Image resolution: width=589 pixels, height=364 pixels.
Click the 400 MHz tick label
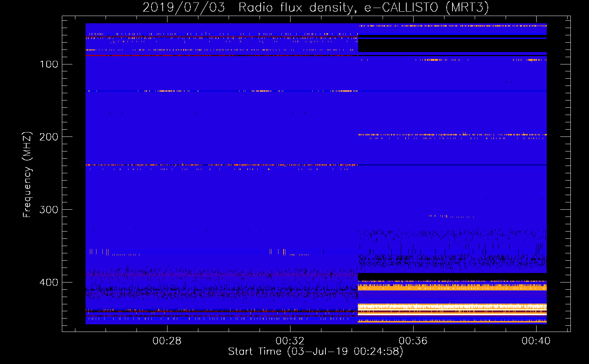coord(49,282)
